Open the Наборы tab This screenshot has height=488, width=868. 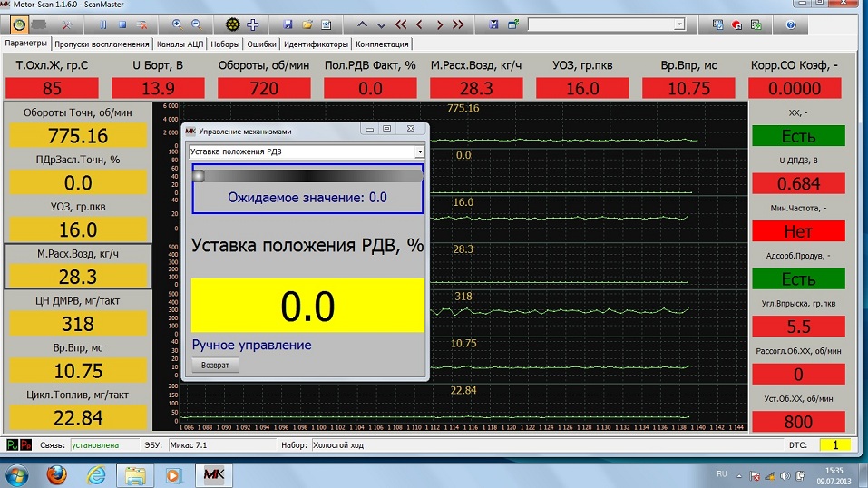[225, 44]
